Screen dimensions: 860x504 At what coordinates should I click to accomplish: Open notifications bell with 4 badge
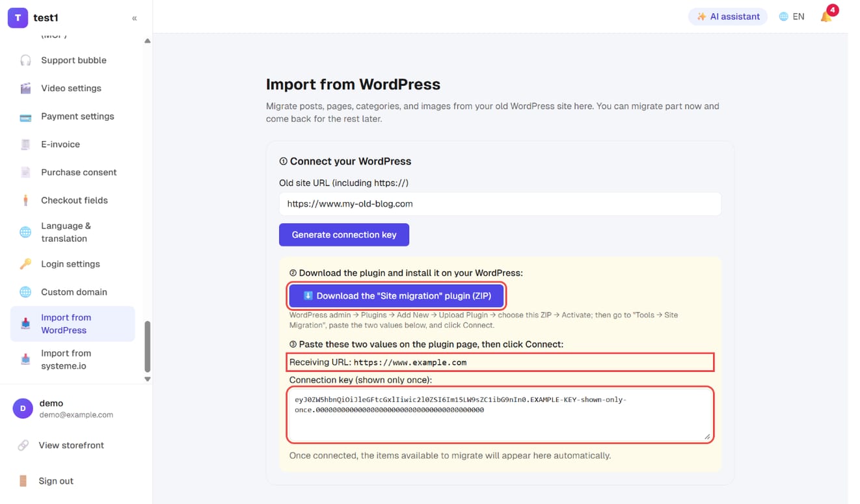tap(827, 16)
